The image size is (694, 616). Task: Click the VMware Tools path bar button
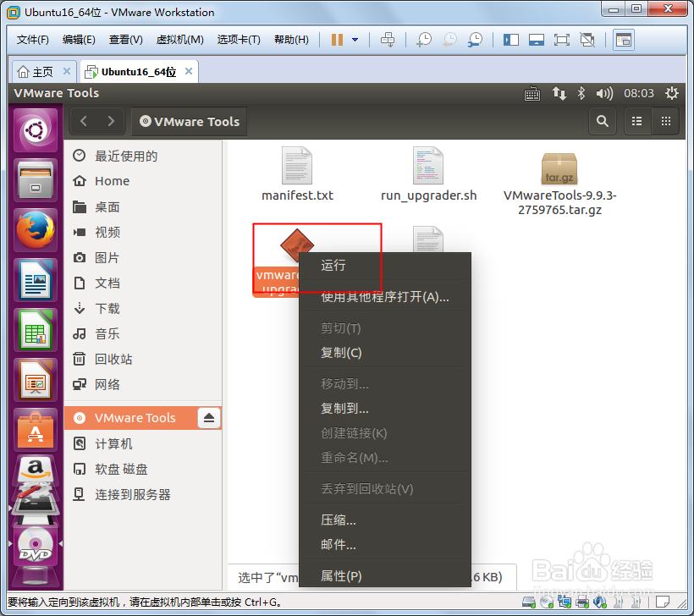[x=190, y=121]
